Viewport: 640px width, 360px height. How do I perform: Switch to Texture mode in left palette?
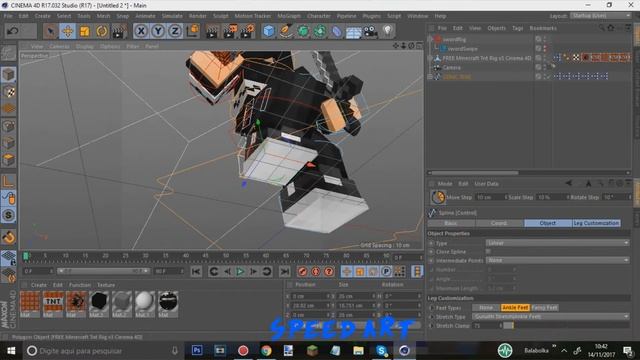point(9,92)
